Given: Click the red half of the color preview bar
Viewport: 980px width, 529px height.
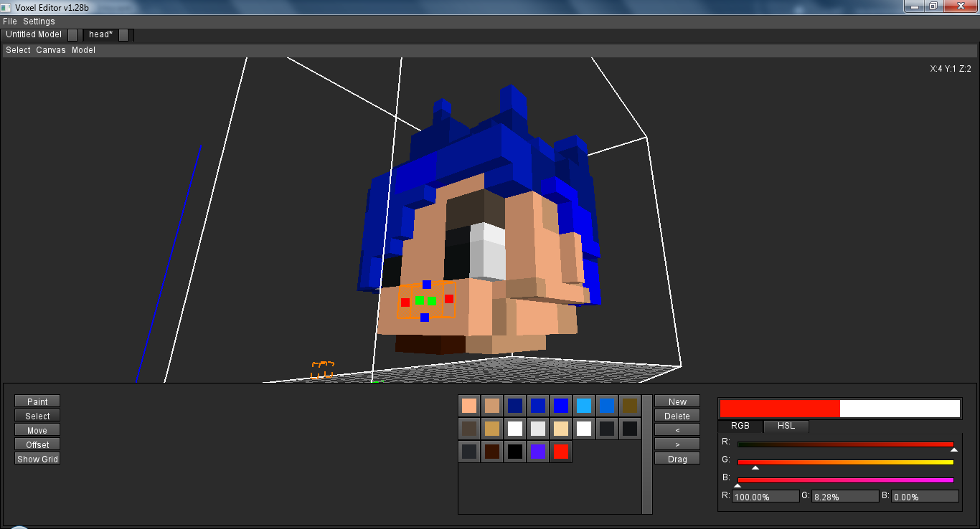Looking at the screenshot, I should [780, 409].
